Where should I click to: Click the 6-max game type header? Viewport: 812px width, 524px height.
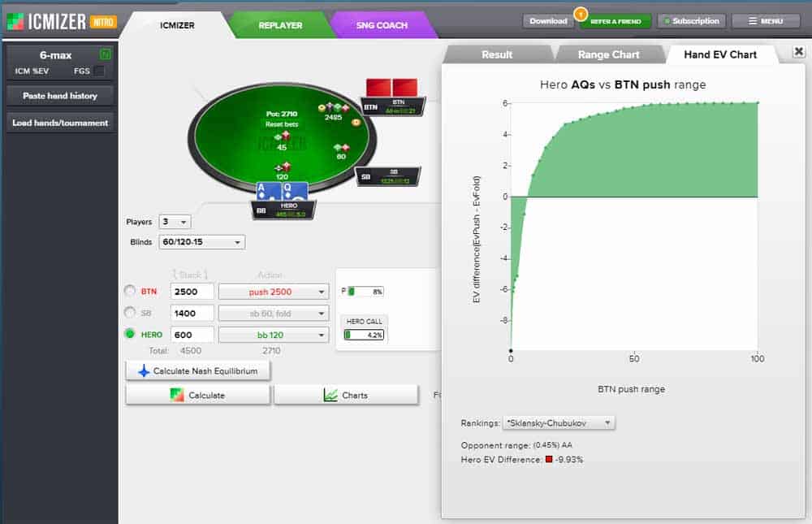coord(55,55)
